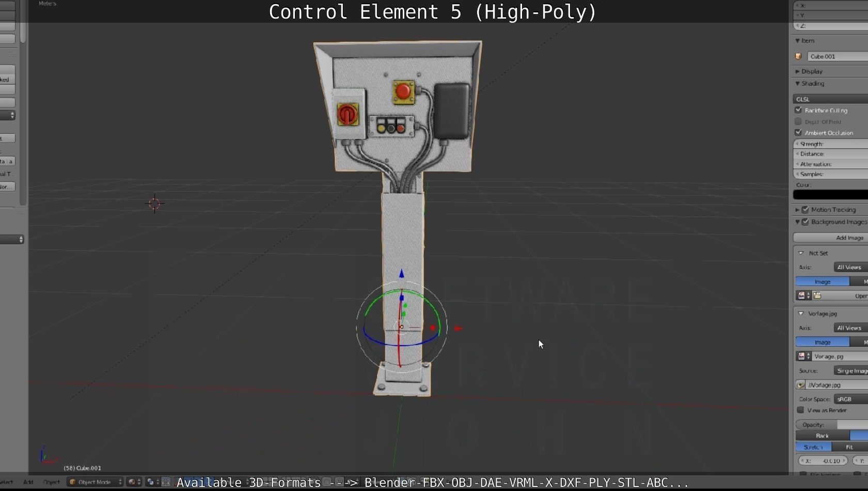Collapse the Shading panel

(x=797, y=83)
